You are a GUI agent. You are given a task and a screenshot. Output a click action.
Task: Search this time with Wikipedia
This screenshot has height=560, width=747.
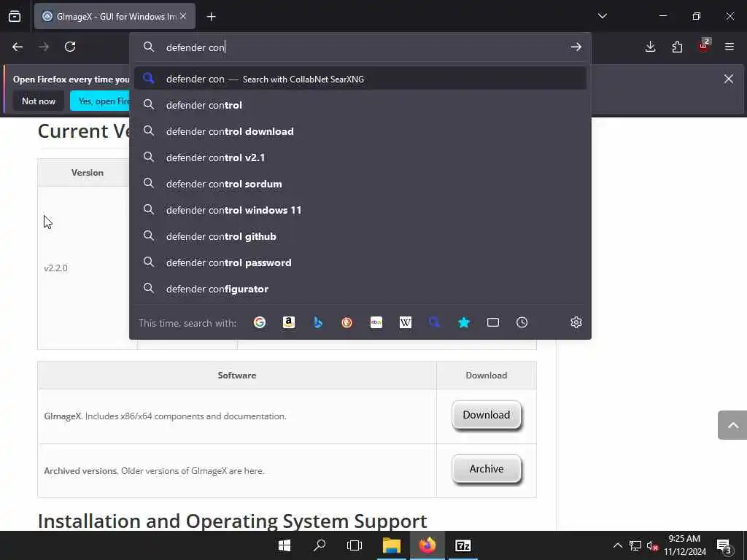(406, 322)
